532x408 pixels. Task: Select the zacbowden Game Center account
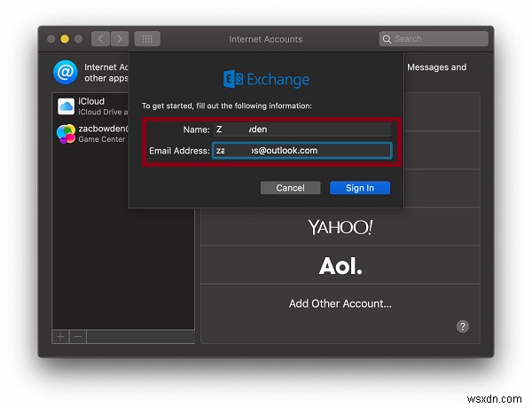pos(90,133)
